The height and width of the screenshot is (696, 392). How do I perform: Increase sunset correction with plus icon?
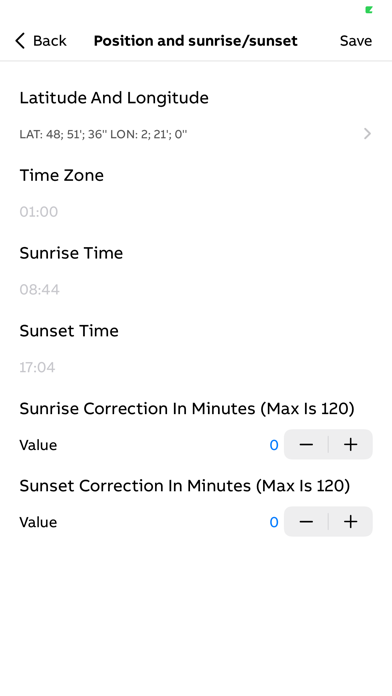coord(351,522)
